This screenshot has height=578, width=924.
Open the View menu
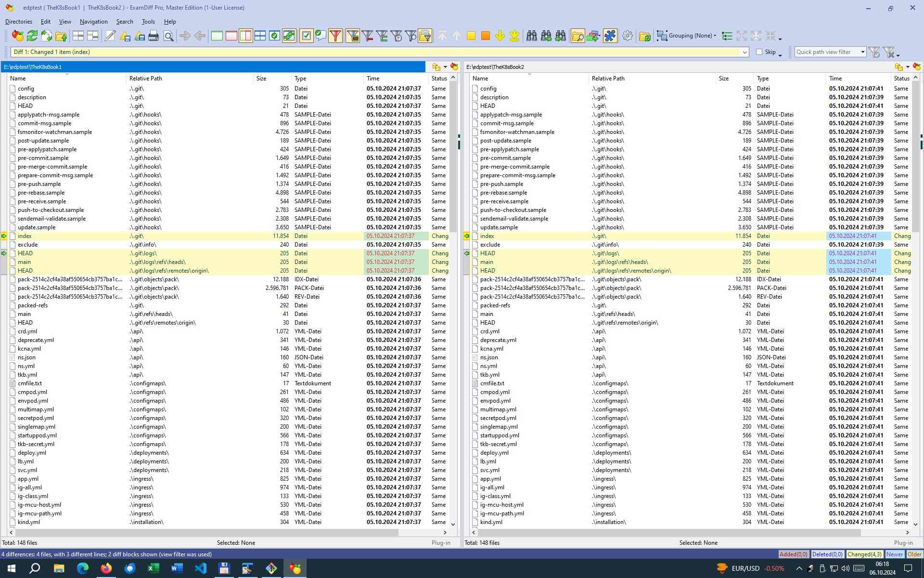point(65,22)
